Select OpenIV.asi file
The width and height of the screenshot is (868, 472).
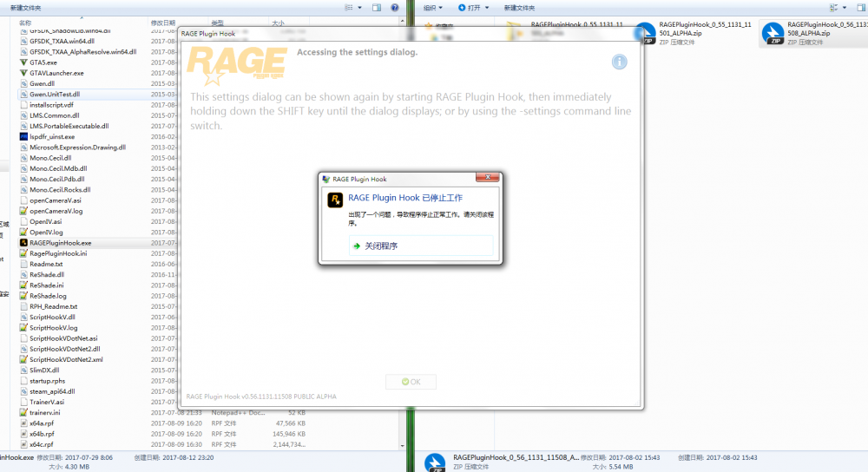(x=45, y=221)
